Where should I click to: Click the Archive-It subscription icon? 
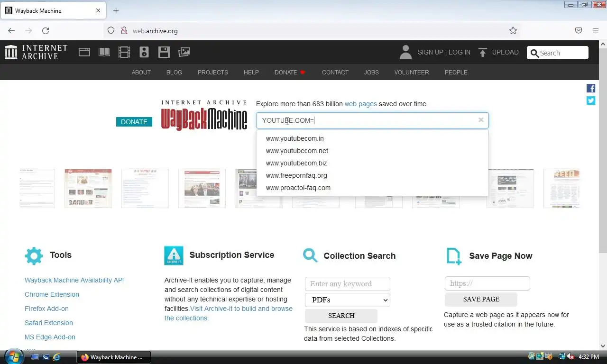[174, 255]
